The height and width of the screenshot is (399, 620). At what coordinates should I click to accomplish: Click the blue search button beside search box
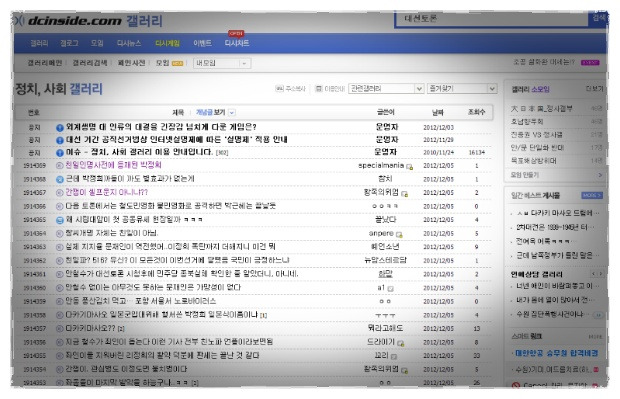point(598,19)
